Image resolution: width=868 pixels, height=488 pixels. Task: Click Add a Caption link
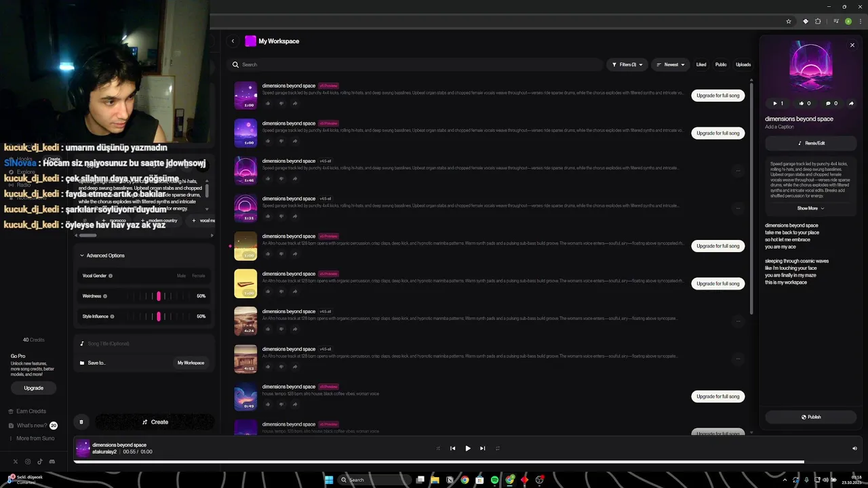(x=779, y=127)
